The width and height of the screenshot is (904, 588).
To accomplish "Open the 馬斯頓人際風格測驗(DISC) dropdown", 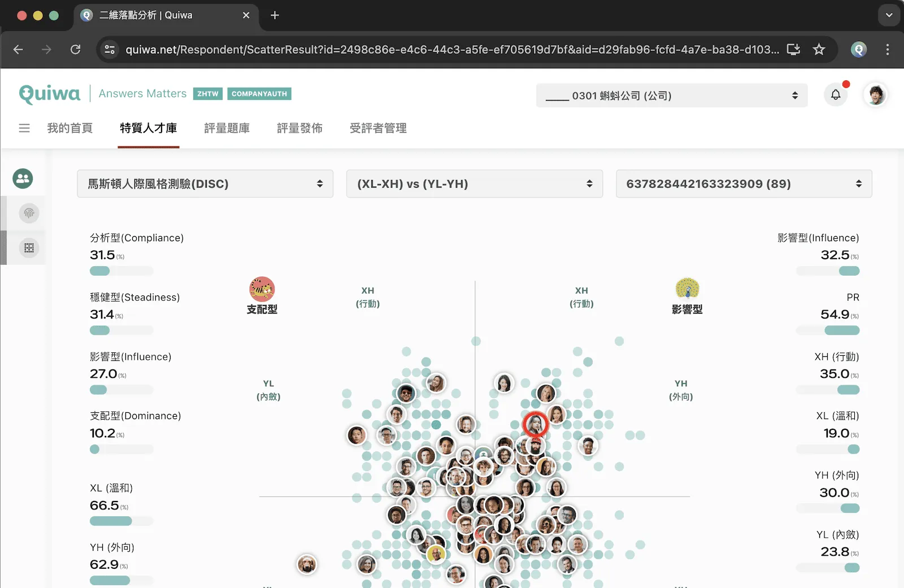I will [205, 184].
